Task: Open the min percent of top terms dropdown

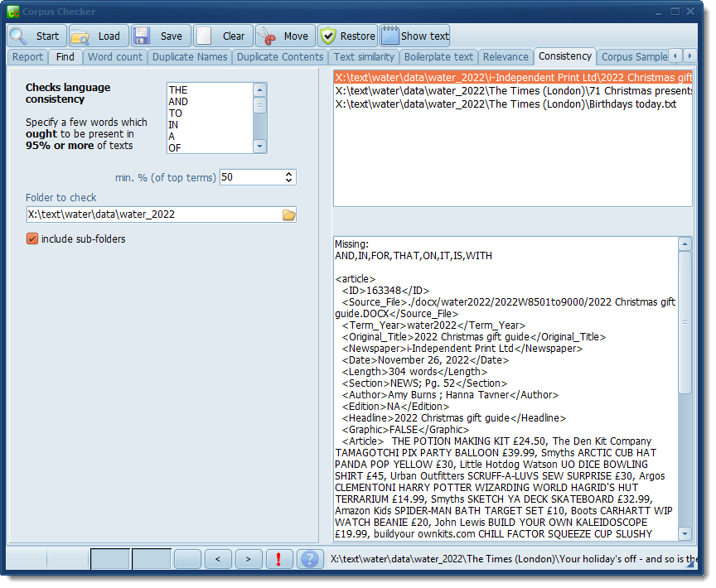Action: pos(288,177)
